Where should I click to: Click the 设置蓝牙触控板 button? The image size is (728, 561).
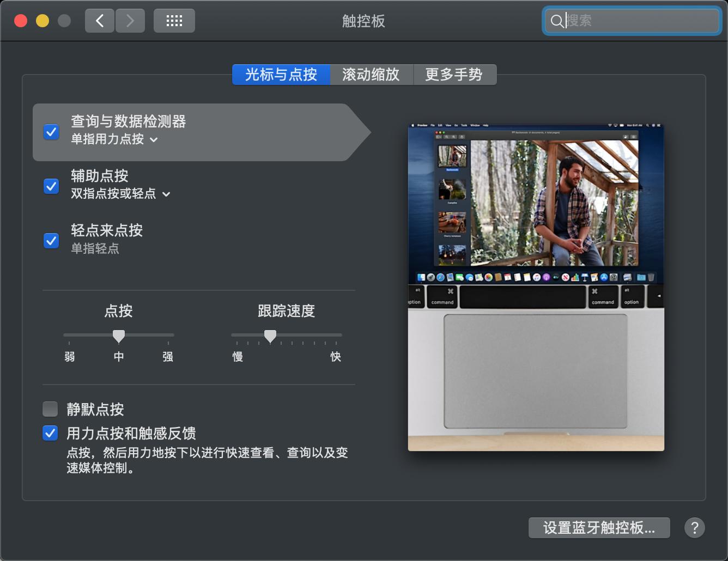pos(599,527)
